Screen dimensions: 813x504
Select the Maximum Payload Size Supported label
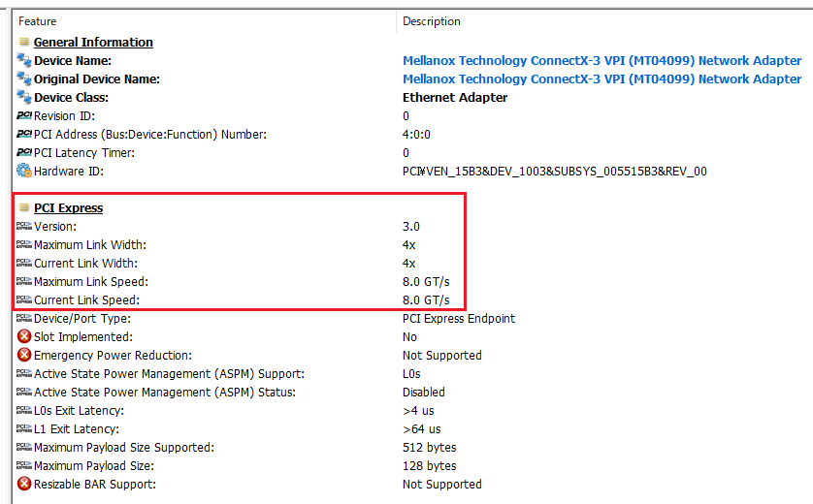point(124,448)
